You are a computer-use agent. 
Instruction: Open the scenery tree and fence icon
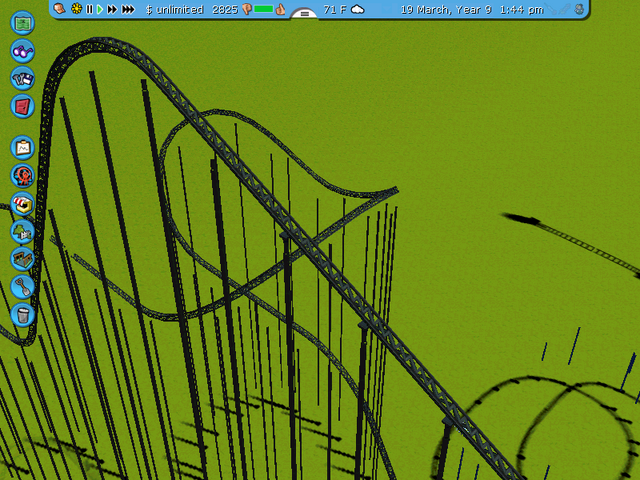[x=22, y=231]
